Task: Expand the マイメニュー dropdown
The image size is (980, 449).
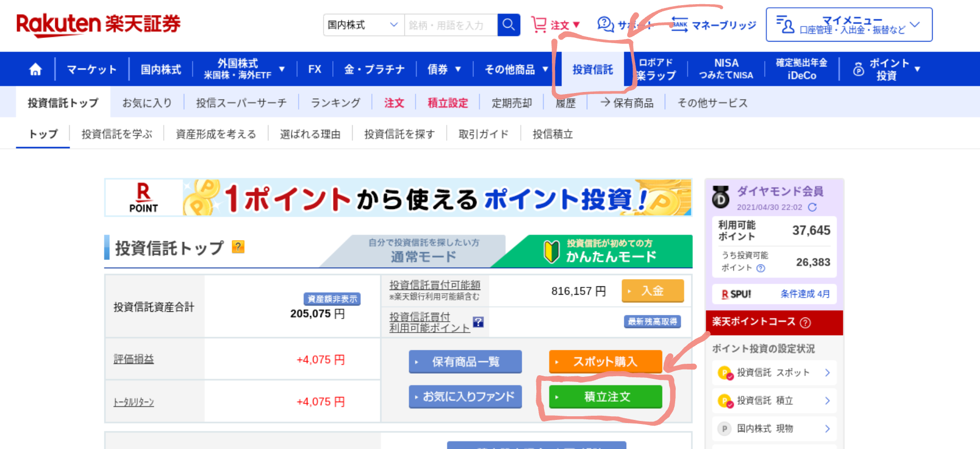Action: click(849, 24)
